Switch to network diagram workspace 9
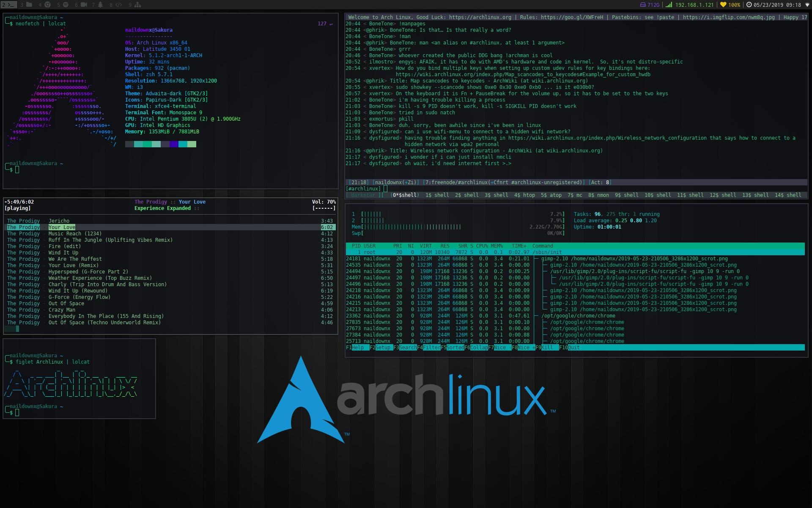The height and width of the screenshot is (508, 812). click(135, 5)
